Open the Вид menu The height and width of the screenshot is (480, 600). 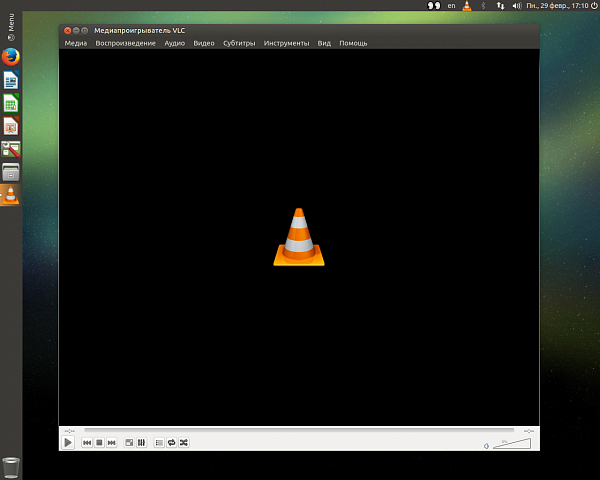(324, 43)
